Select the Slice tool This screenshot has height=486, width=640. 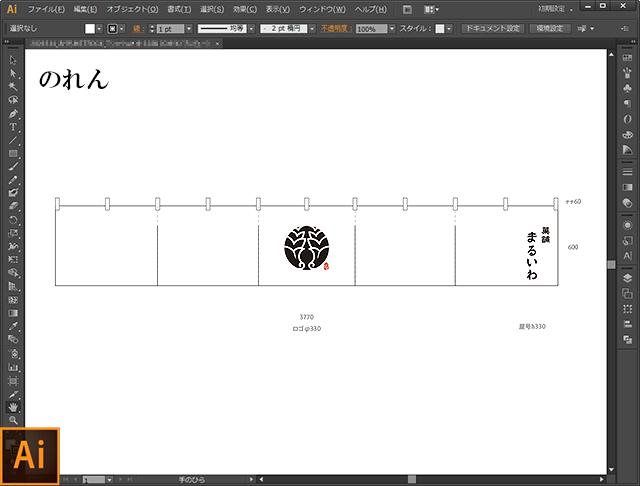pyautogui.click(x=13, y=394)
